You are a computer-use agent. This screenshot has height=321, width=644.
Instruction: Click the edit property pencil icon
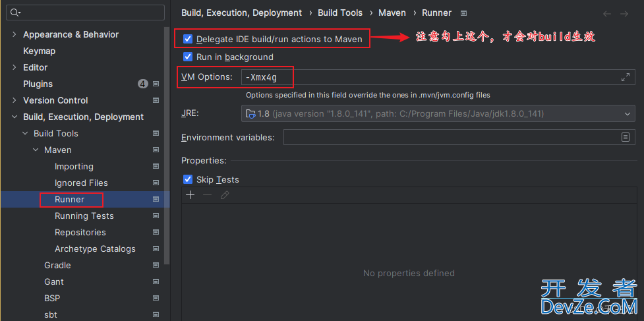(225, 195)
